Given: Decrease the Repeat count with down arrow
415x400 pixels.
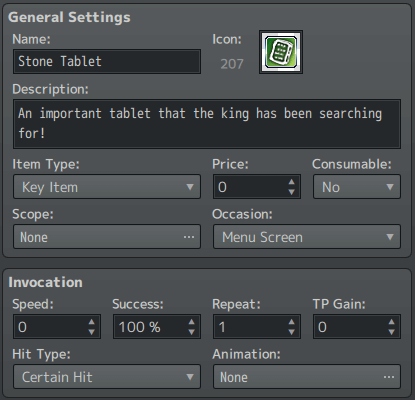Looking at the screenshot, I should pos(292,332).
